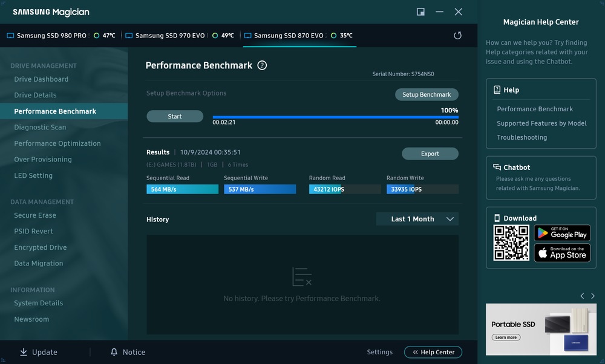Toggle the compact window mode icon
This screenshot has height=364, width=605.
(420, 12)
